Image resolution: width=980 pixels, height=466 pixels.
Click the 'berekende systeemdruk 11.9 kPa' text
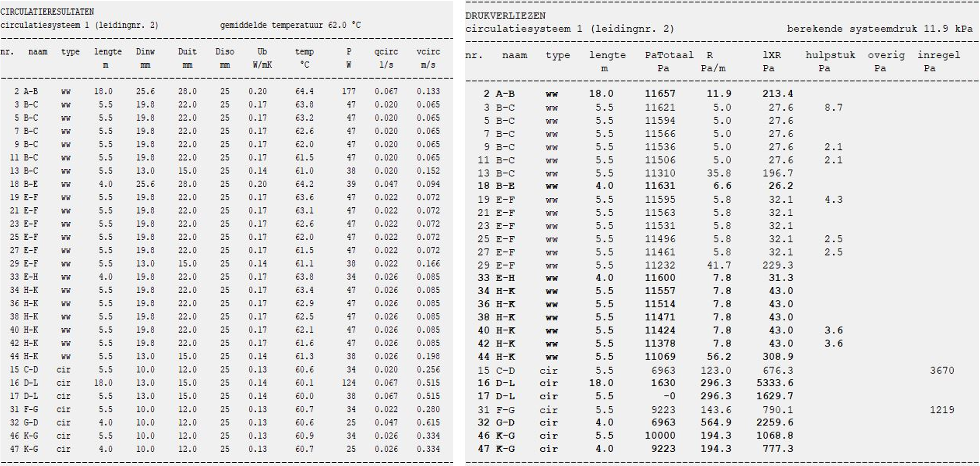879,29
